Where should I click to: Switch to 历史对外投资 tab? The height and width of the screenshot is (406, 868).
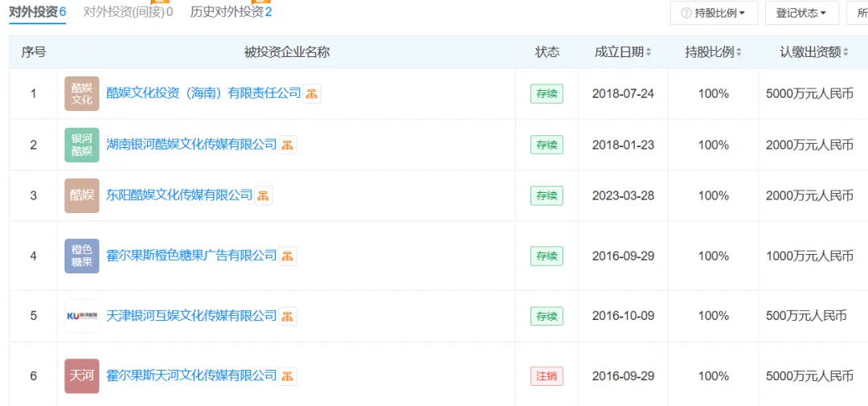point(231,12)
